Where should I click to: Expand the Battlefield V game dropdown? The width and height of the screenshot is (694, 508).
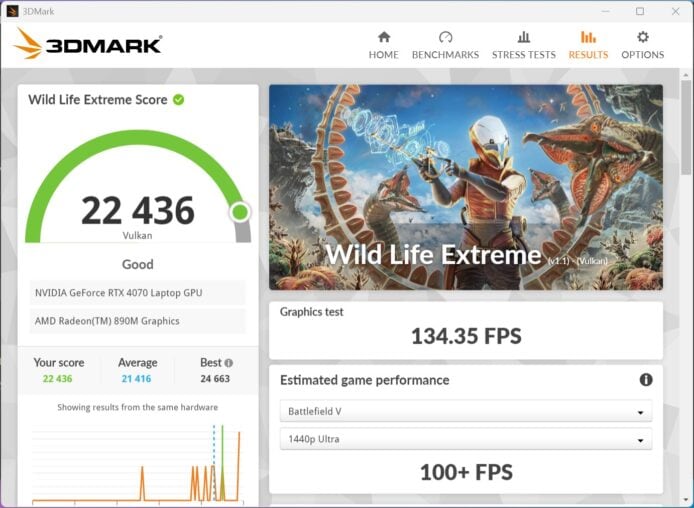465,412
